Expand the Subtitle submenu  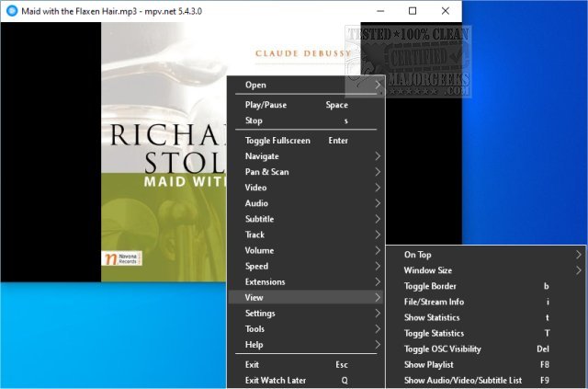(x=306, y=219)
